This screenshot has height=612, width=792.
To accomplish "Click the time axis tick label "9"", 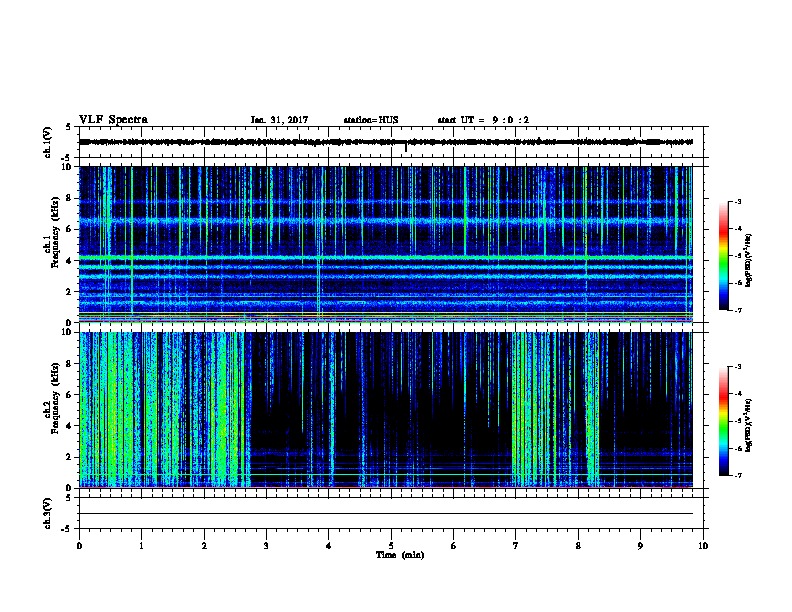I will (640, 546).
